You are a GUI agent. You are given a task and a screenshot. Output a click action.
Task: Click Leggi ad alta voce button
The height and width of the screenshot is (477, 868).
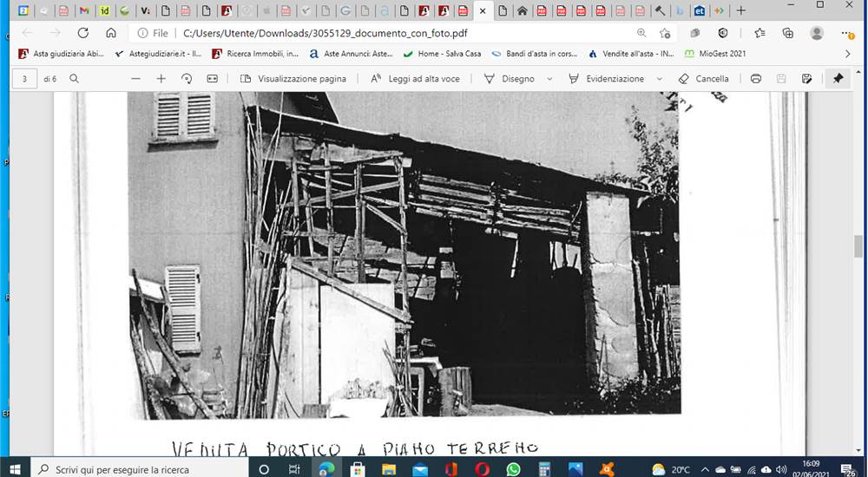tap(415, 79)
